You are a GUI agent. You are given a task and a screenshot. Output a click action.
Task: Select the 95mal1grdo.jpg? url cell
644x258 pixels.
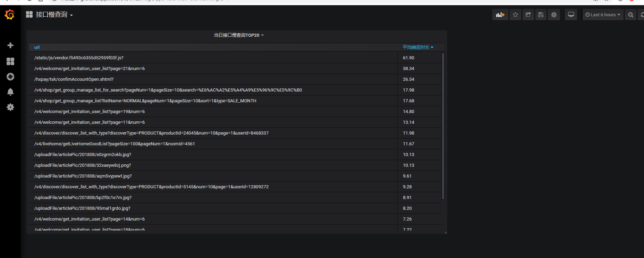coord(213,208)
